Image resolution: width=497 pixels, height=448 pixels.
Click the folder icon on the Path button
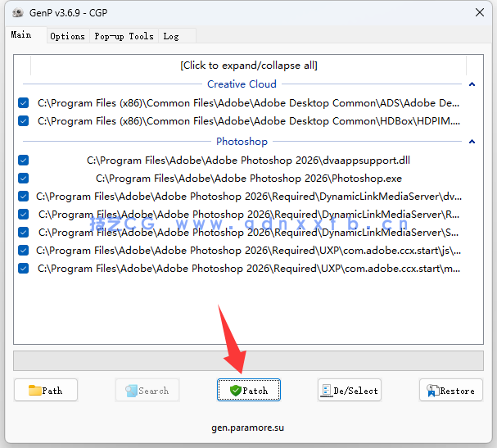(34, 391)
